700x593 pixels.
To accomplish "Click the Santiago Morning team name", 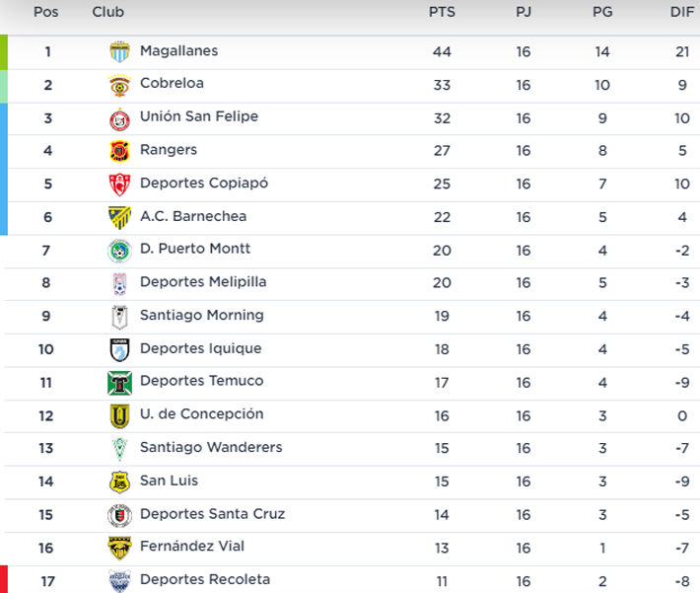I will (202, 315).
